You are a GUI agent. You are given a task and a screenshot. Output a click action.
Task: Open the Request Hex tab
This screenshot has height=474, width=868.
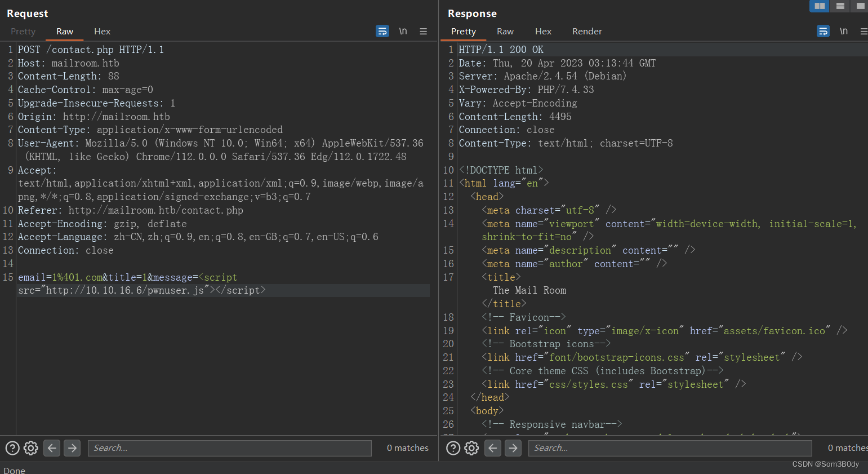[x=102, y=32]
